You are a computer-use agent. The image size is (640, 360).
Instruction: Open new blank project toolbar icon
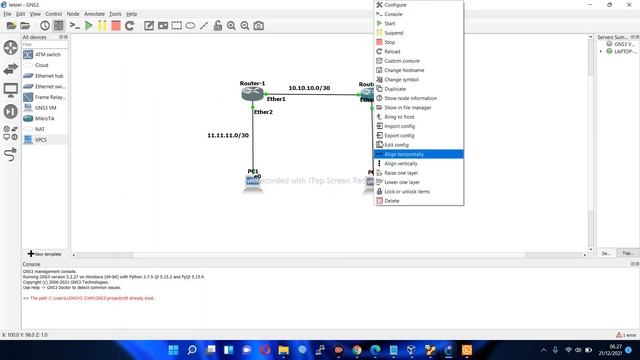pyautogui.click(x=11, y=26)
